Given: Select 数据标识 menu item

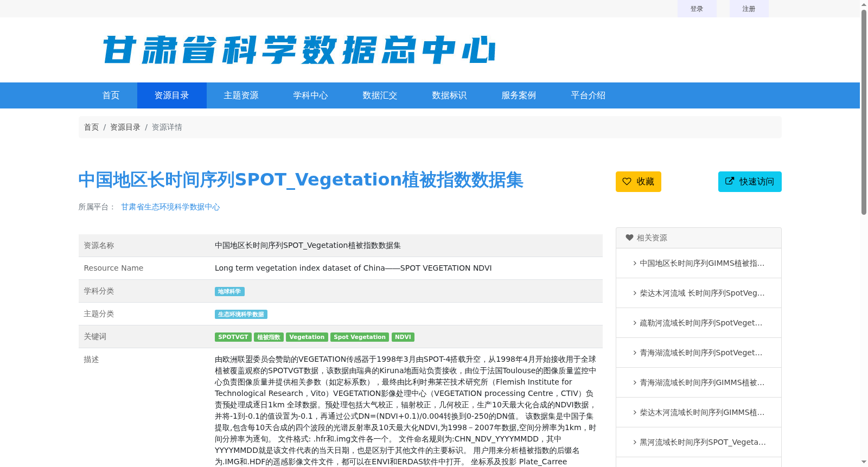Looking at the screenshot, I should [x=449, y=95].
